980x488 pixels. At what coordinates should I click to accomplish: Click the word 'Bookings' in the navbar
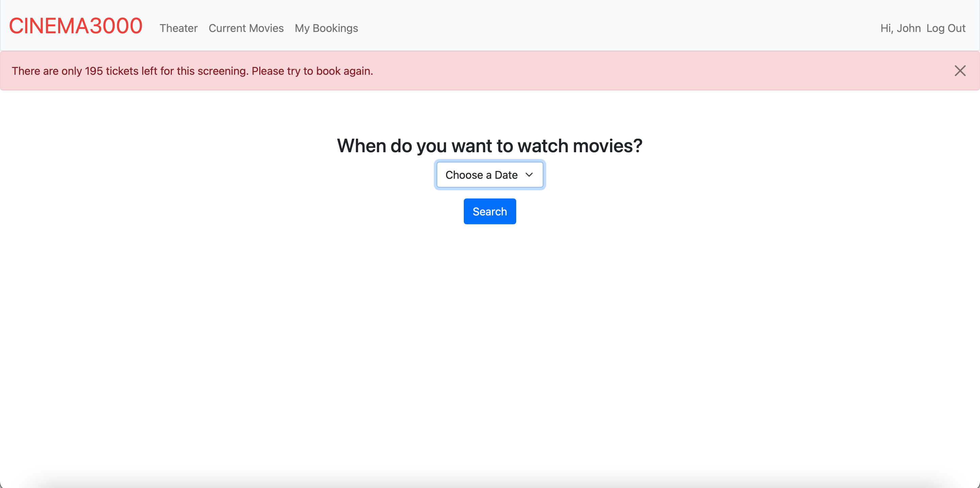(335, 28)
